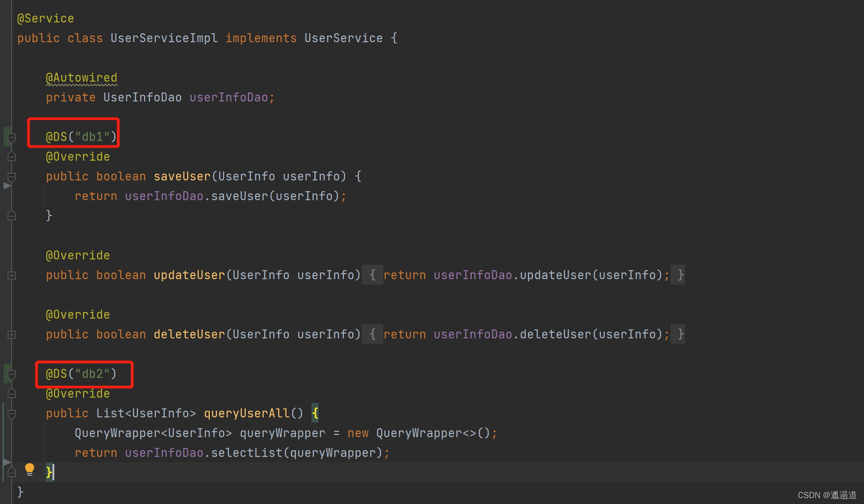864x504 pixels.
Task: Click UserService interface name in class declaration
Action: [x=343, y=38]
